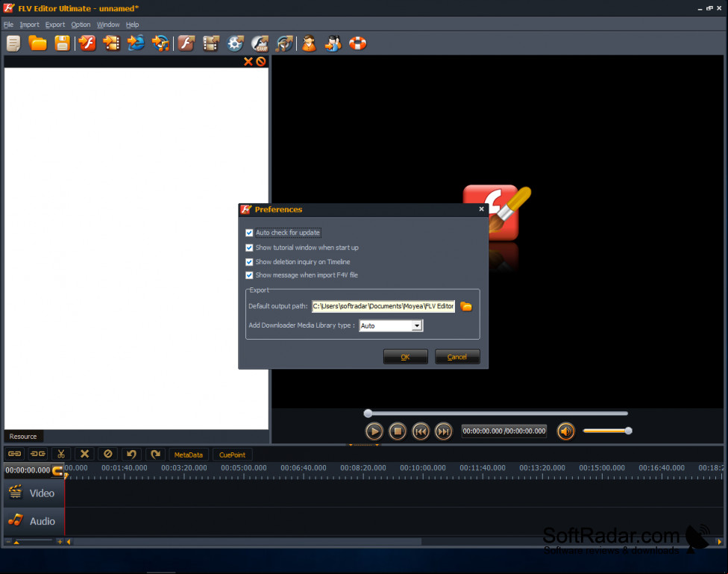Viewport: 728px width, 574px height.
Task: Click the CuePoint button
Action: (x=232, y=455)
